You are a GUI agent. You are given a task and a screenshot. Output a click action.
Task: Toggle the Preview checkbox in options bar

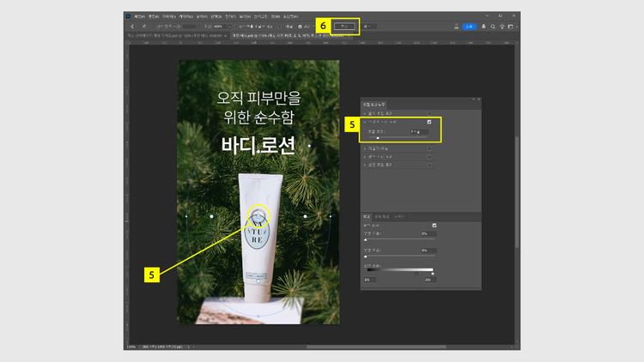click(x=301, y=27)
